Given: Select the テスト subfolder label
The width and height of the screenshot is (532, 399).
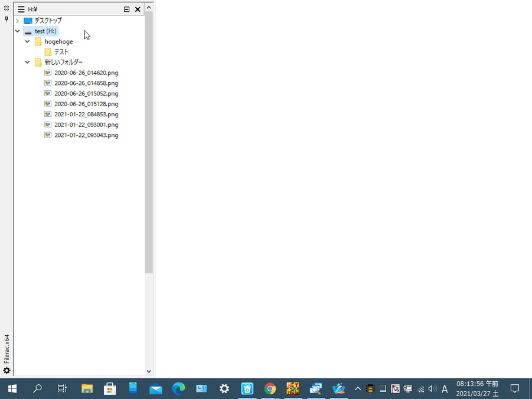Looking at the screenshot, I should (61, 52).
